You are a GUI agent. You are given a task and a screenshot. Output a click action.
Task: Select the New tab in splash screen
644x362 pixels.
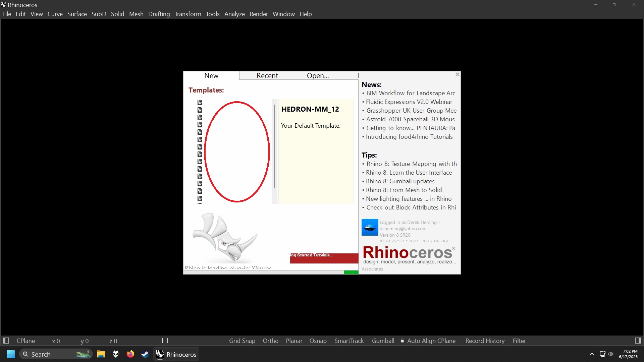(211, 76)
